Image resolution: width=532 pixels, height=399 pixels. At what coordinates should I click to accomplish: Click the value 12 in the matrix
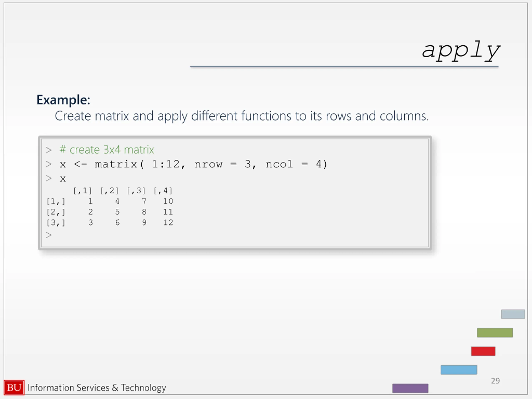(x=168, y=223)
